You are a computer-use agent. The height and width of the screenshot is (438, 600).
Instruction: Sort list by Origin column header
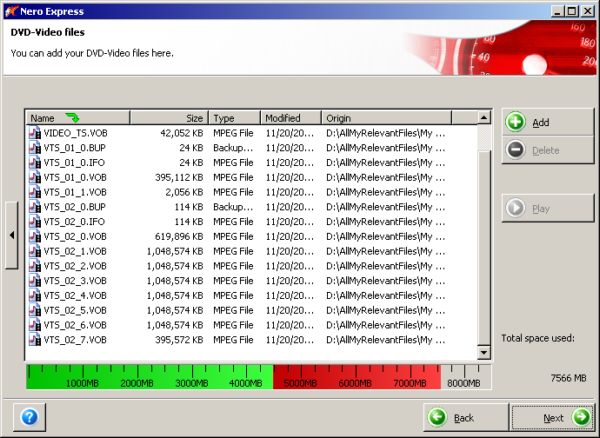(x=386, y=118)
